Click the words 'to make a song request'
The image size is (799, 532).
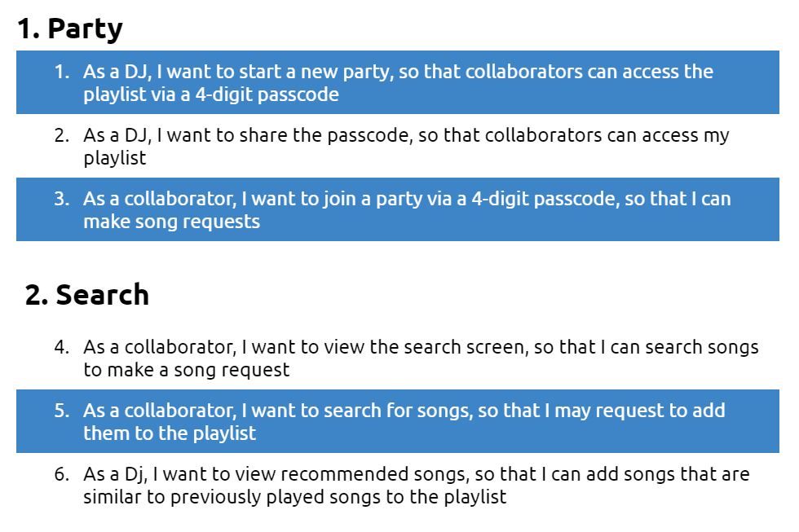tap(187, 370)
